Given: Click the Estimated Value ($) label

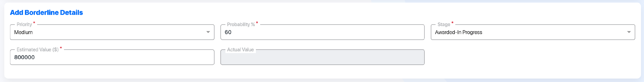Looking at the screenshot, I should 38,50.
